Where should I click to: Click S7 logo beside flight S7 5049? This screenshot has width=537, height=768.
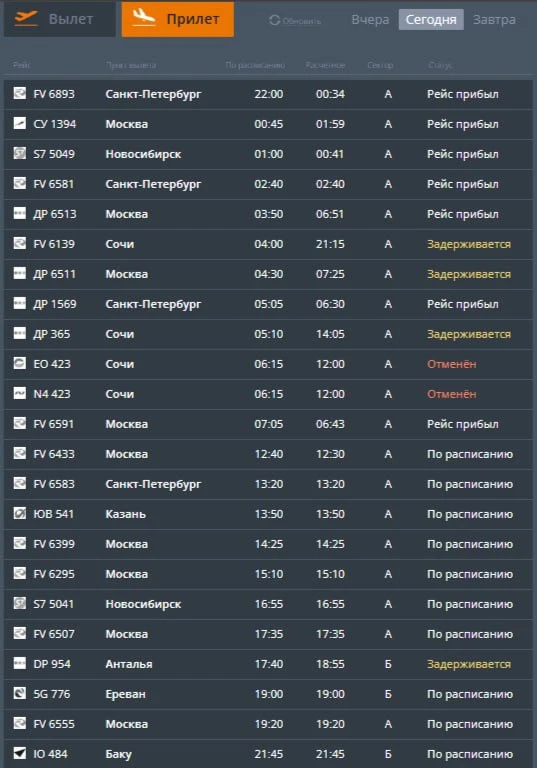(x=20, y=153)
